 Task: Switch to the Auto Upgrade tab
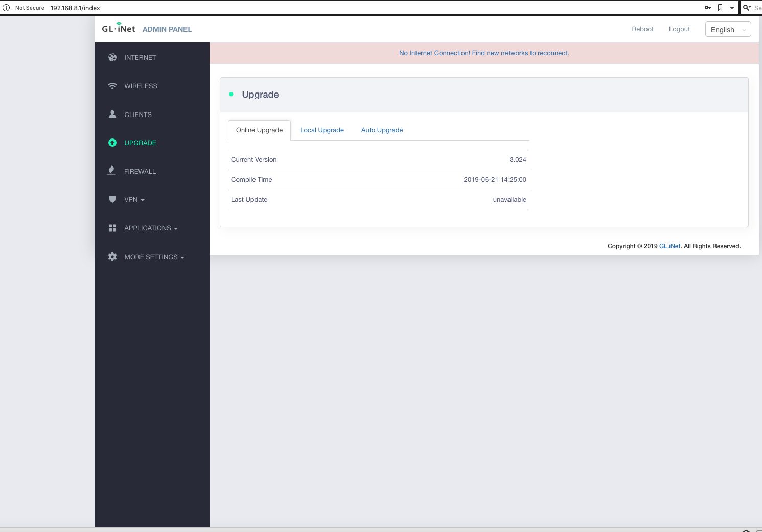pyautogui.click(x=382, y=130)
